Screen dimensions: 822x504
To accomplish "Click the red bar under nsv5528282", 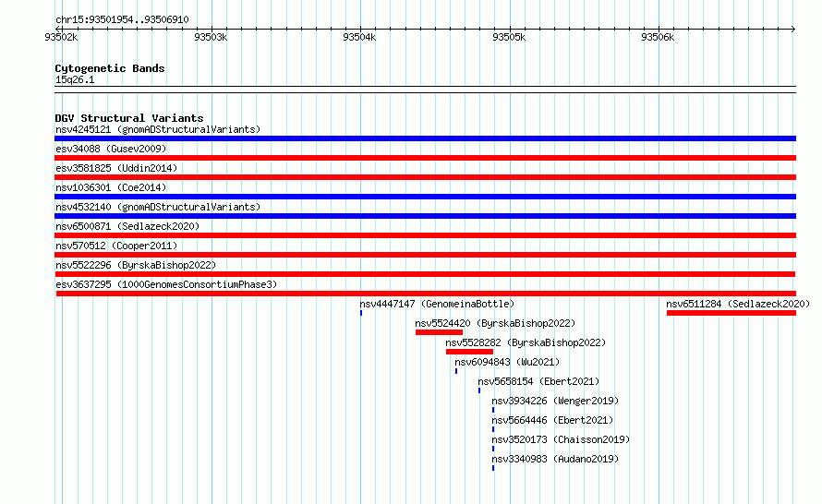I will coord(469,352).
